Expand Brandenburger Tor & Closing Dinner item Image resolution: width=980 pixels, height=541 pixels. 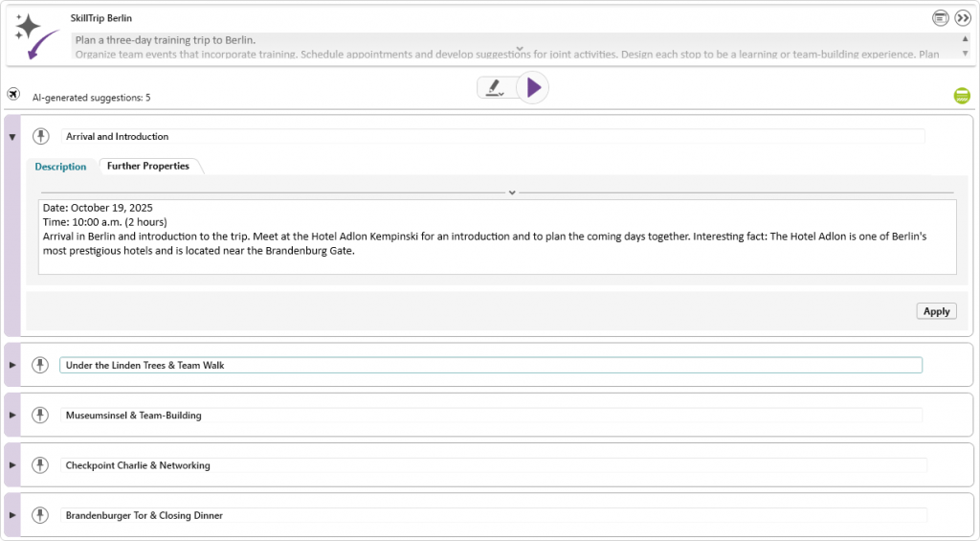[x=11, y=515]
